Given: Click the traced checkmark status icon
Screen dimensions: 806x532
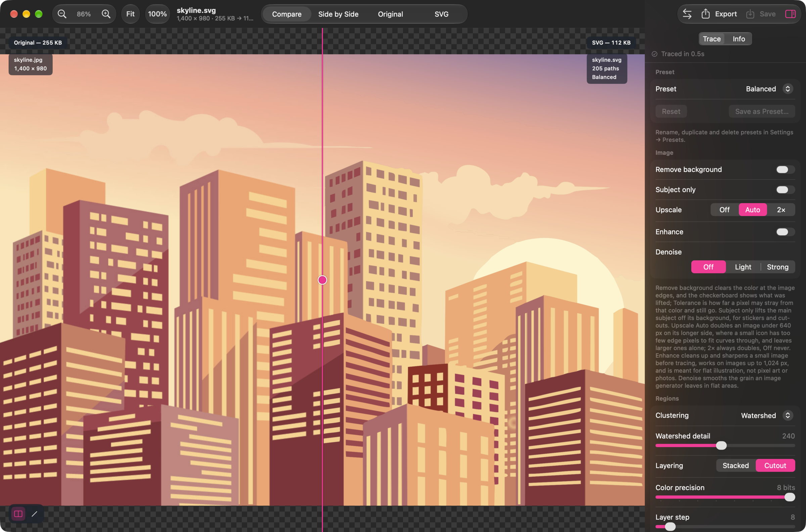Looking at the screenshot, I should click(655, 54).
